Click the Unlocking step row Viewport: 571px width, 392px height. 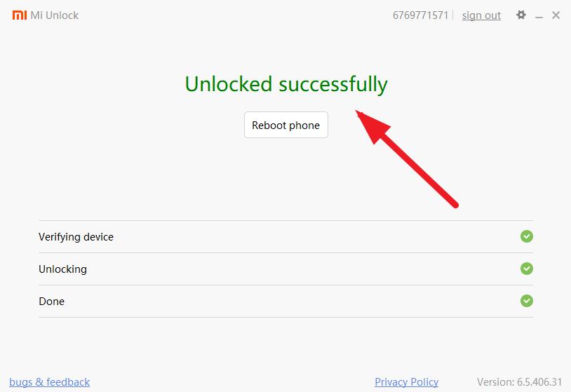pyautogui.click(x=286, y=269)
